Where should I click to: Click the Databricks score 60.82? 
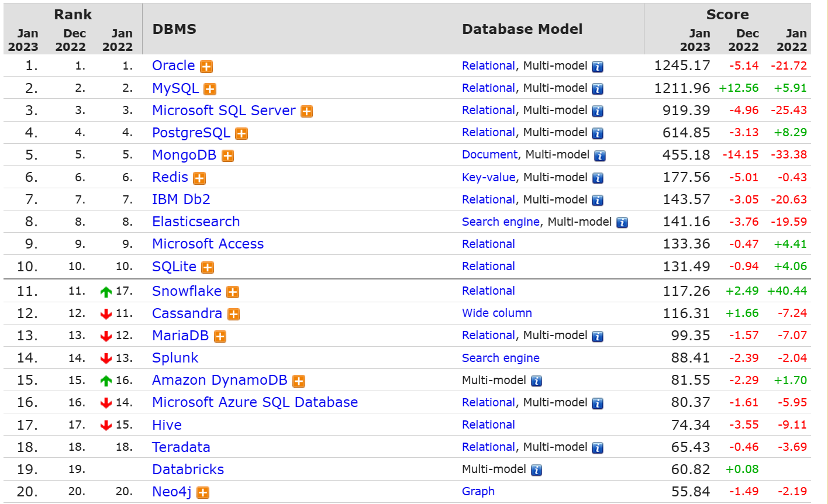pyautogui.click(x=691, y=470)
